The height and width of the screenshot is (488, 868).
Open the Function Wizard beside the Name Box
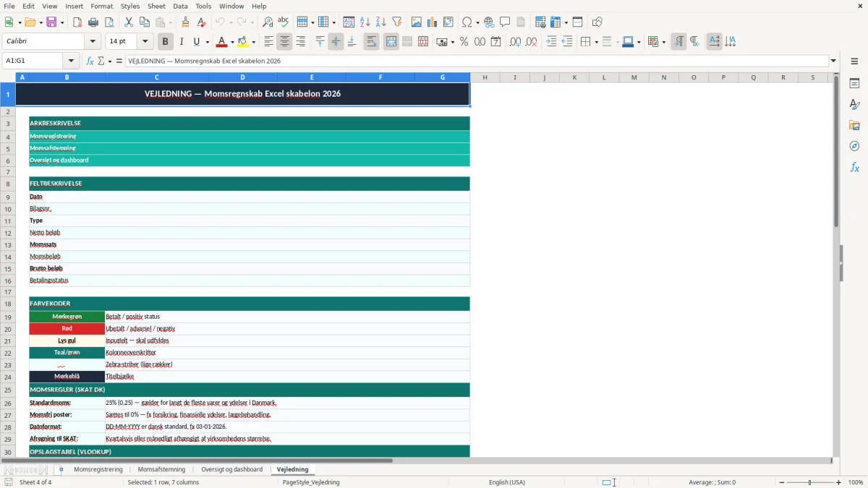90,61
